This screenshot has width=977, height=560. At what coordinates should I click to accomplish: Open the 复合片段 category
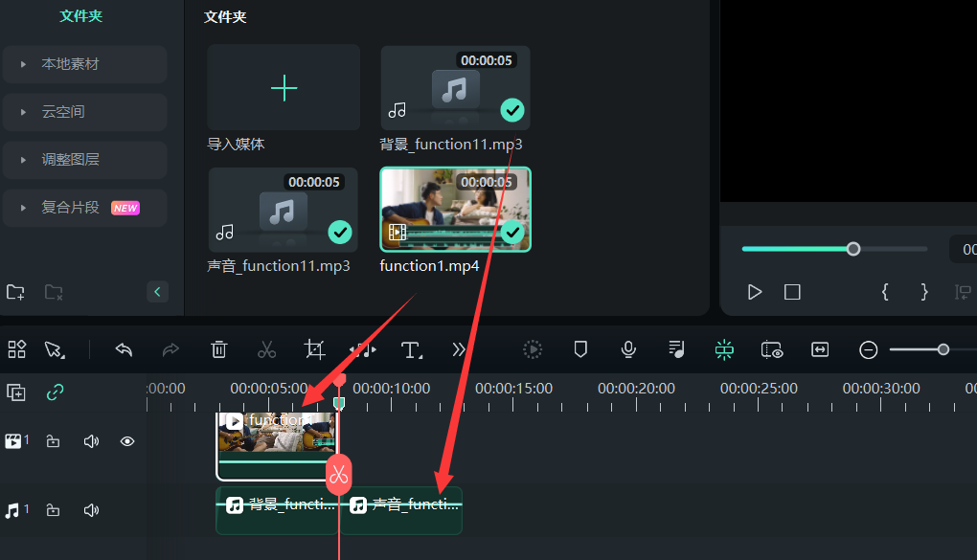(x=83, y=208)
